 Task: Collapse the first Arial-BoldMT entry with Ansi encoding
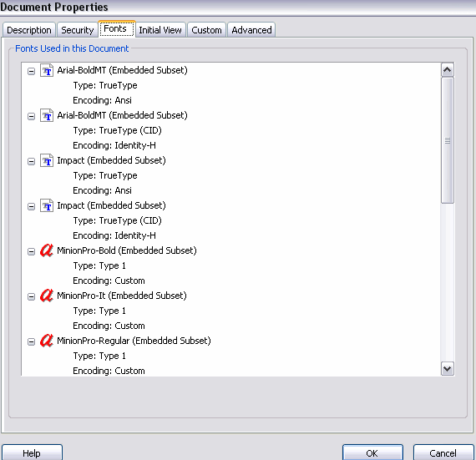click(31, 71)
